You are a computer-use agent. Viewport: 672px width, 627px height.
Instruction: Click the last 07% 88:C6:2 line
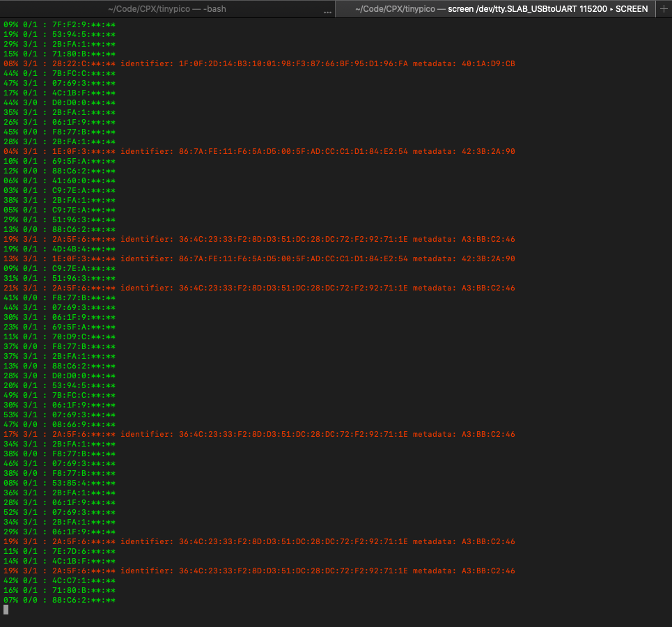[60, 600]
